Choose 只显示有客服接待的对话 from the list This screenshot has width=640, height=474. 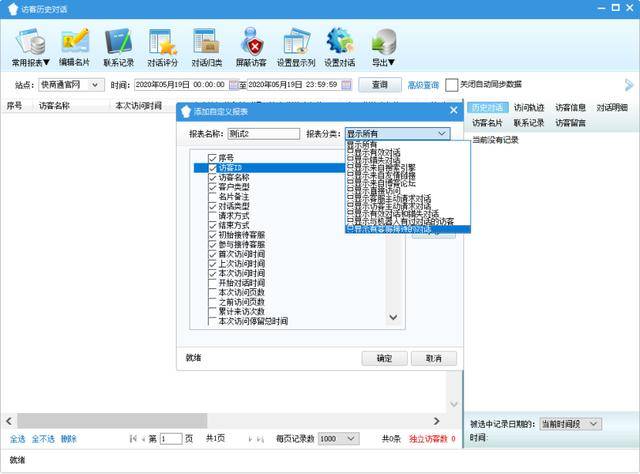(408, 229)
